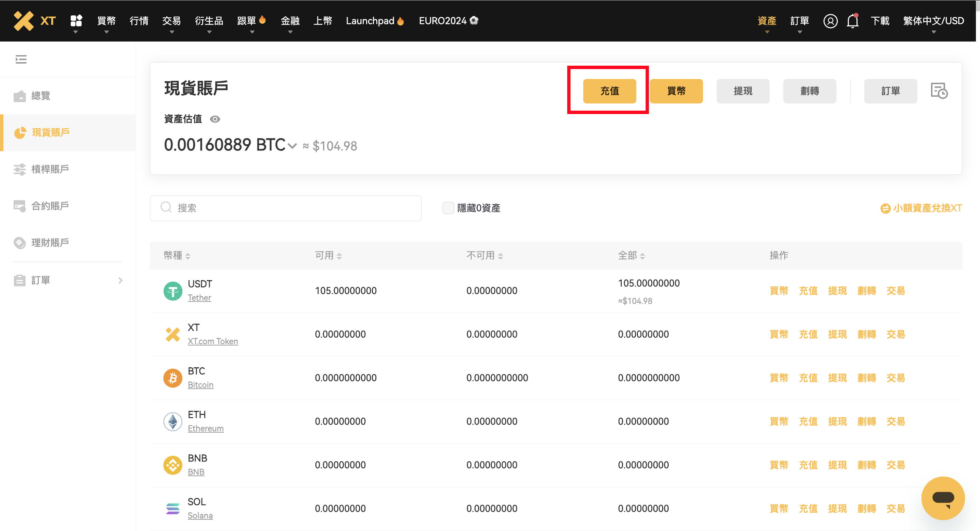Viewport: 980px width, 531px height.
Task: Select 合約賬戶 in the sidebar
Action: coord(68,206)
